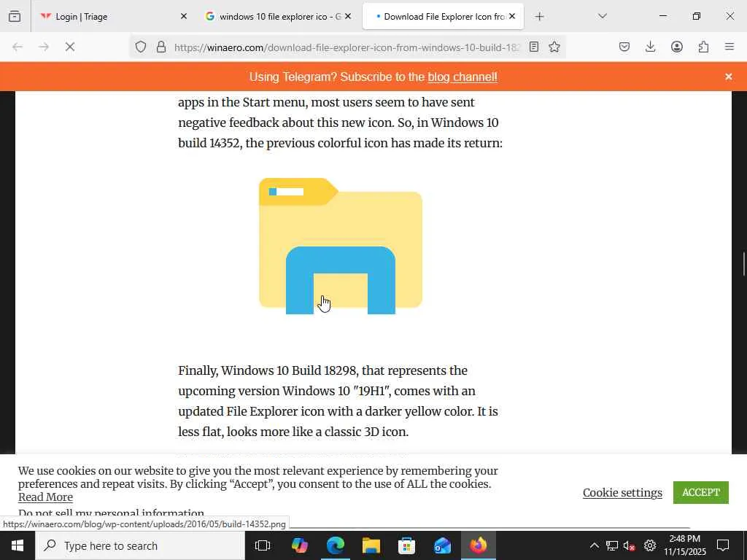Launch Copilot from taskbar
The width and height of the screenshot is (747, 560).
click(x=299, y=545)
